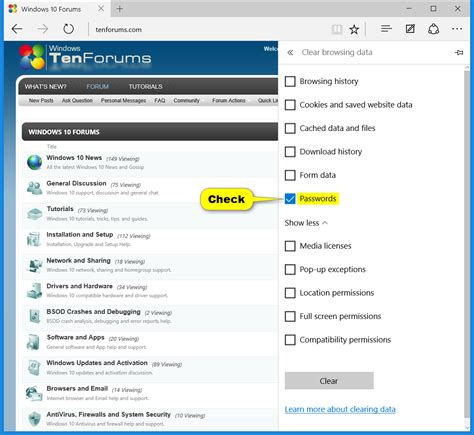Open a new tab with the plus button
Viewport: 474px width, 435px height.
click(x=120, y=9)
